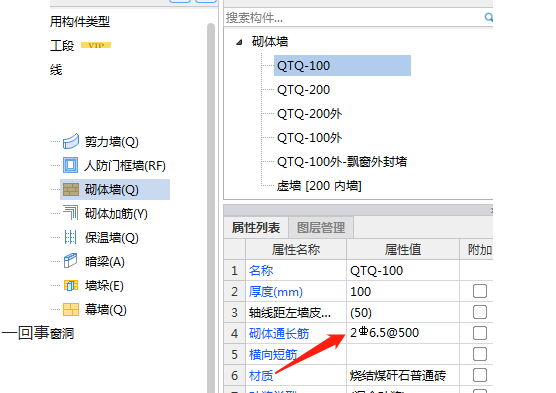Switch to the 属性列表 tab
This screenshot has height=393, width=556.
click(x=256, y=228)
